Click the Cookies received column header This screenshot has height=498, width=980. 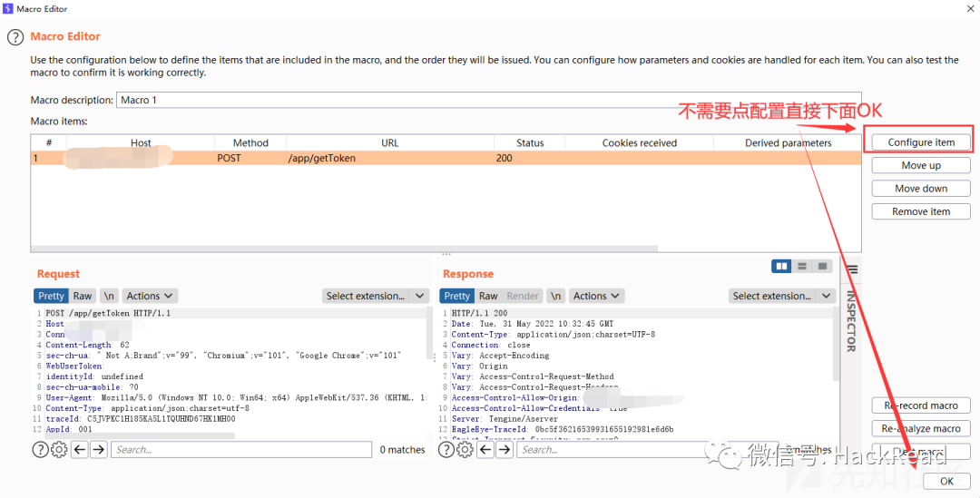tap(640, 143)
